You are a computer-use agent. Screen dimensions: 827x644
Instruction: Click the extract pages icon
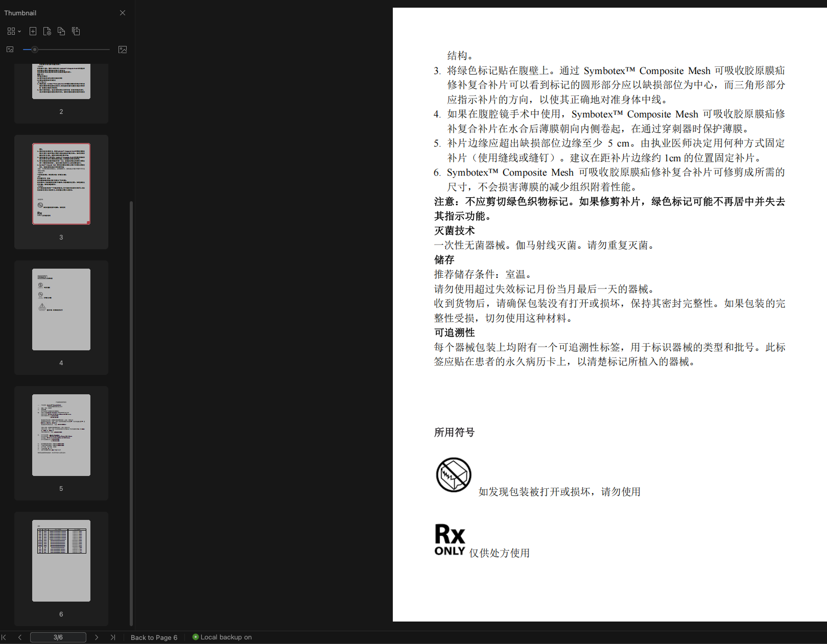pos(76,31)
